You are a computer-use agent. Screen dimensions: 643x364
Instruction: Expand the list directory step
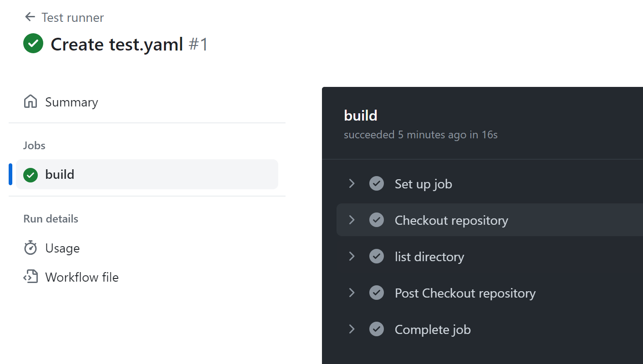352,257
